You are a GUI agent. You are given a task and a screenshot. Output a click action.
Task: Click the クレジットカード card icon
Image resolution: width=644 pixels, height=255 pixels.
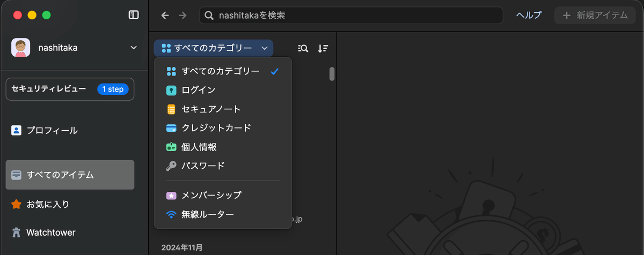point(171,128)
